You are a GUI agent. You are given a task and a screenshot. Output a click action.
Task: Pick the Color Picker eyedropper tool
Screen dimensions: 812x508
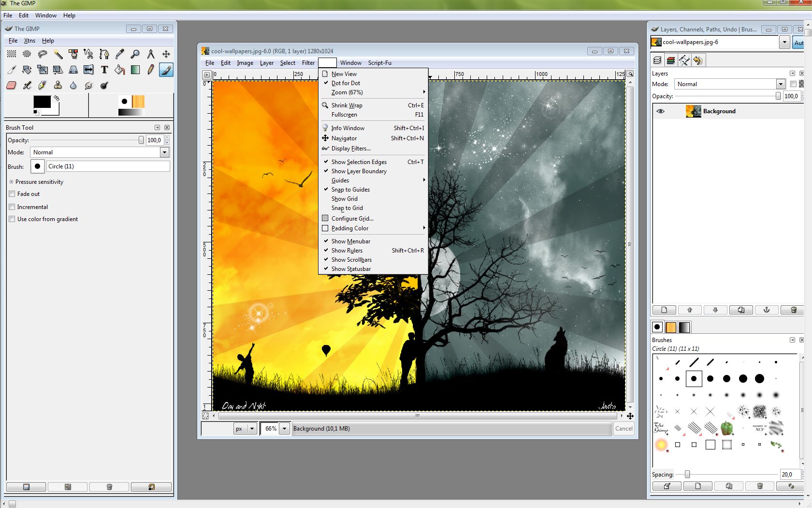click(120, 54)
